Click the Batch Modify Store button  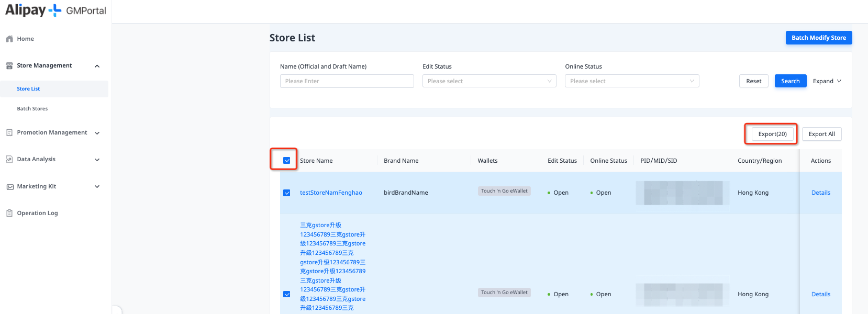pos(818,38)
